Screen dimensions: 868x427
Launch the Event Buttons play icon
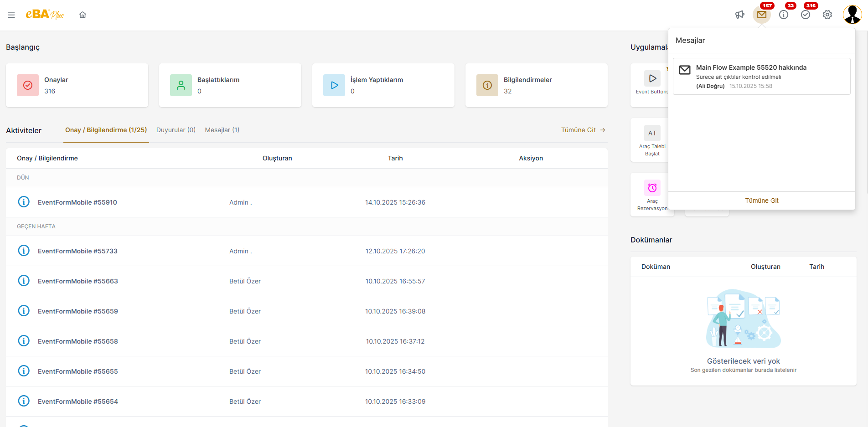tap(652, 78)
